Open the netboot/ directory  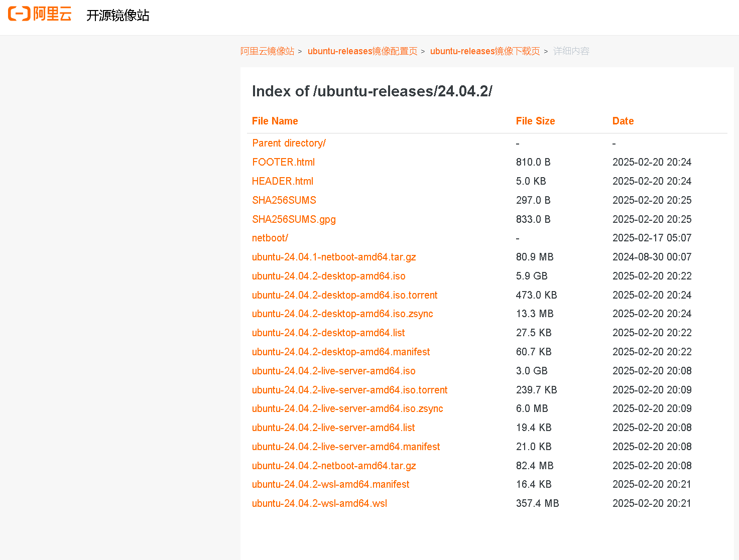(x=270, y=238)
